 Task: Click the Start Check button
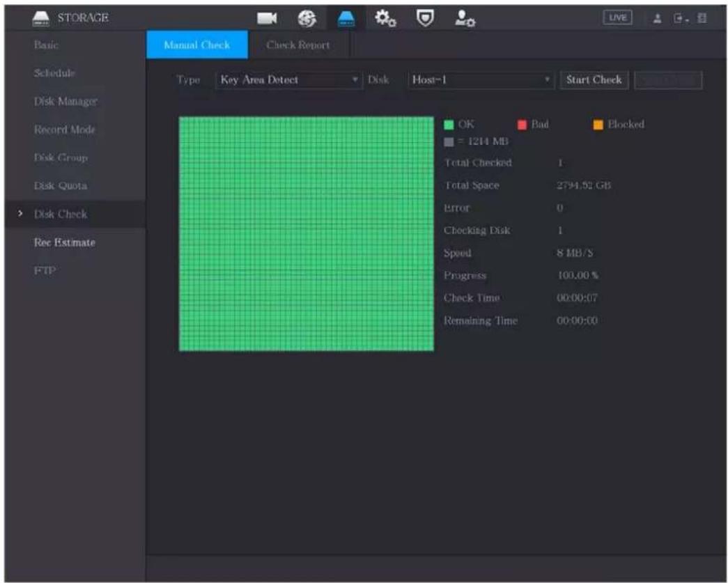point(594,80)
